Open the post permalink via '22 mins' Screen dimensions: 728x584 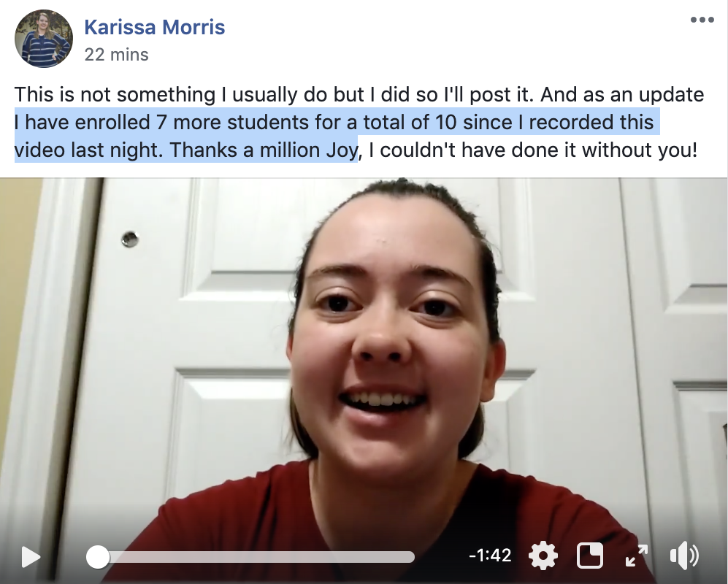pyautogui.click(x=117, y=55)
